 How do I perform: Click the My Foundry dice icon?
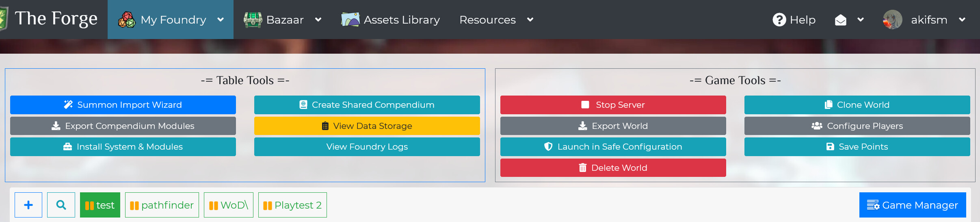point(127,20)
